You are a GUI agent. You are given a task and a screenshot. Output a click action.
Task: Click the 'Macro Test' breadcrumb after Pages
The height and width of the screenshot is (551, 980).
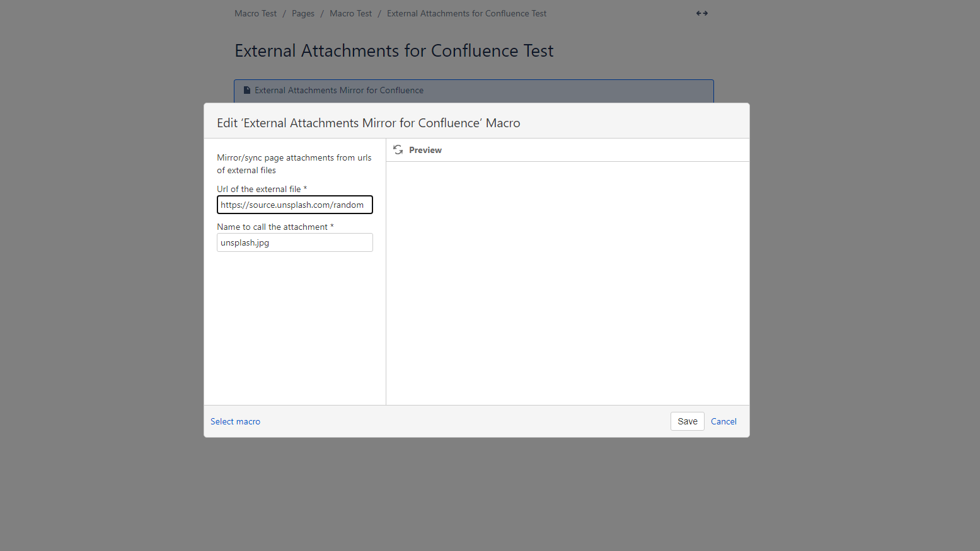[x=350, y=13]
